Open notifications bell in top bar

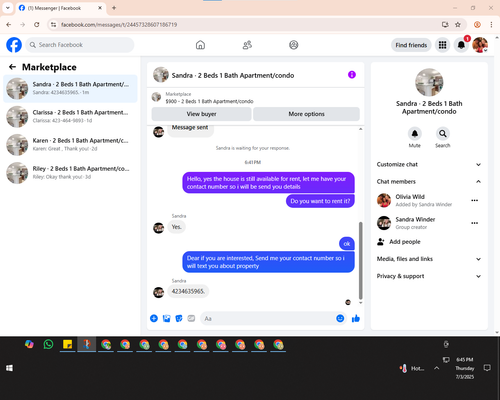461,45
